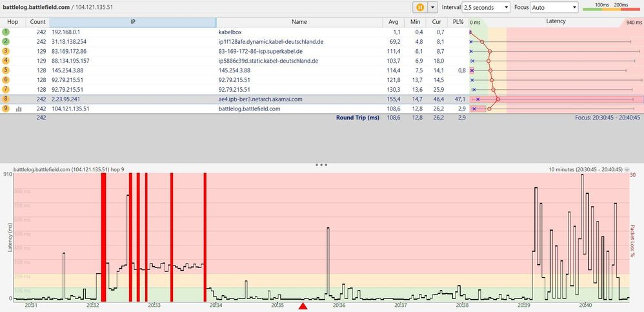This screenshot has height=312, width=644.
Task: Click the Focus: 20:30:45 - 20:40:45 label
Action: (x=607, y=118)
